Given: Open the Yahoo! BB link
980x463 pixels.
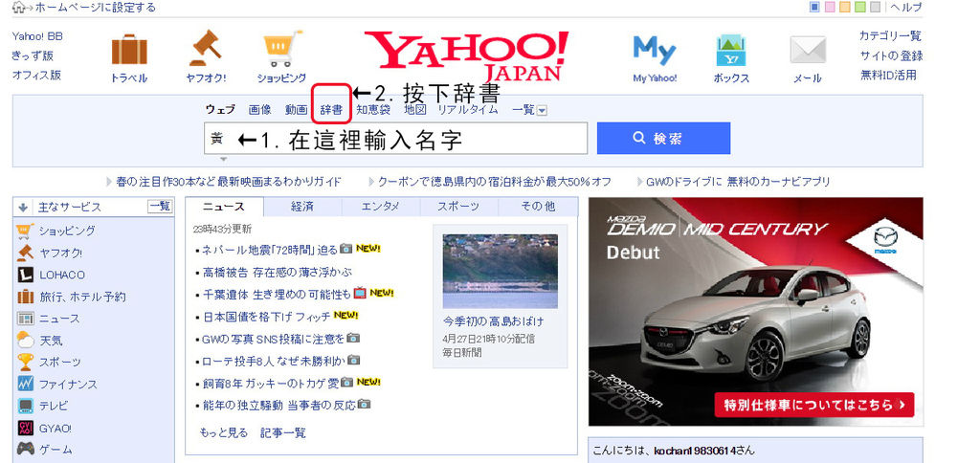Looking at the screenshot, I should 37,36.
